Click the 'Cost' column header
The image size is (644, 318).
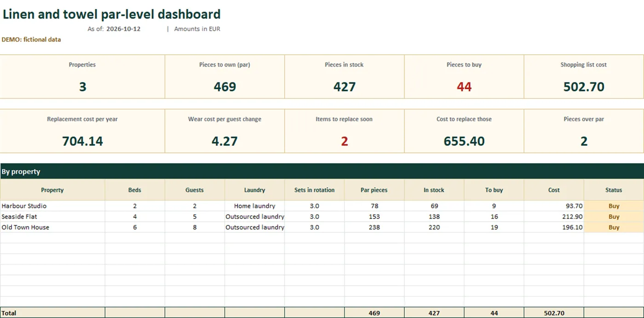tap(554, 190)
